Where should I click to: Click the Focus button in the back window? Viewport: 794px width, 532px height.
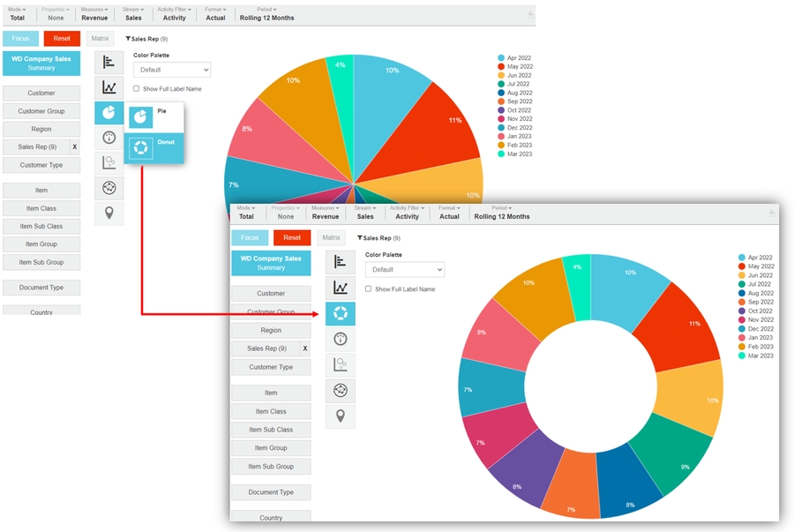point(20,39)
